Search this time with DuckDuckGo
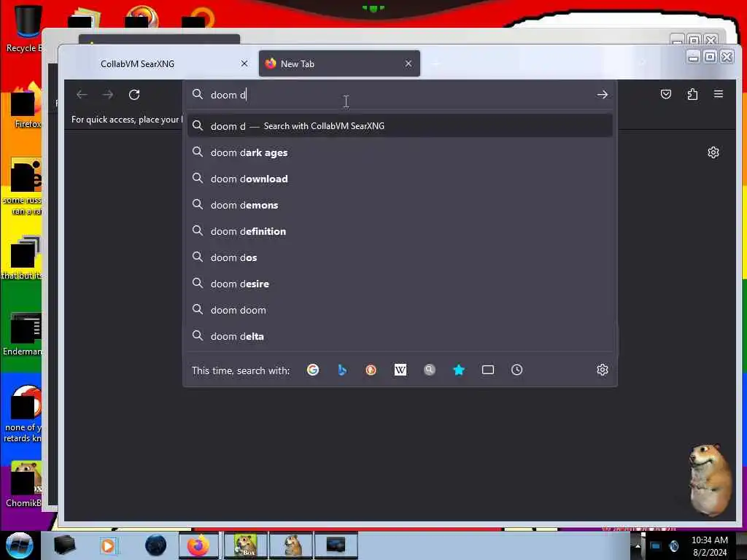 tap(371, 370)
